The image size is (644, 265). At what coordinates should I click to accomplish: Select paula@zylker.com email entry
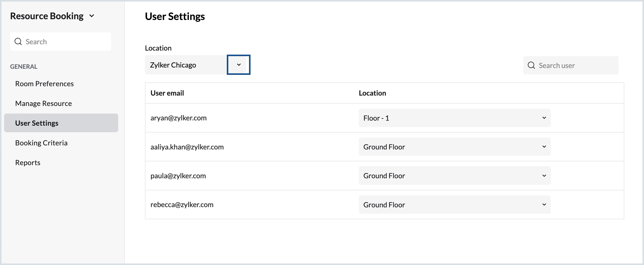(x=178, y=175)
